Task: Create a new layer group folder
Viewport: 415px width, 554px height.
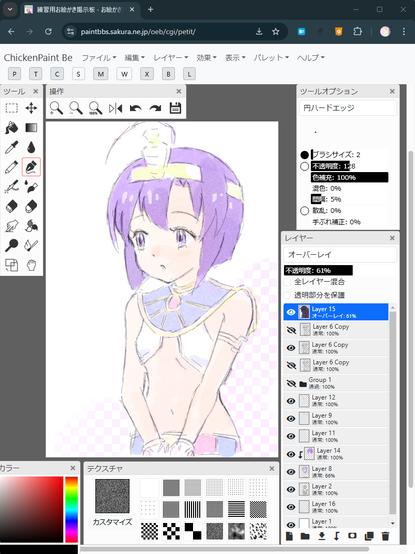Action: (x=305, y=536)
